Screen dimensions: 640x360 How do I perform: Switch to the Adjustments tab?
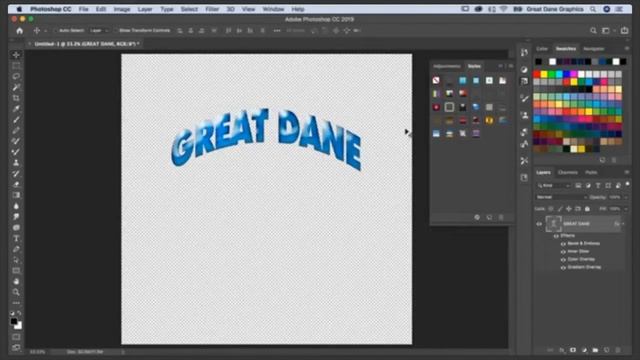coord(447,66)
